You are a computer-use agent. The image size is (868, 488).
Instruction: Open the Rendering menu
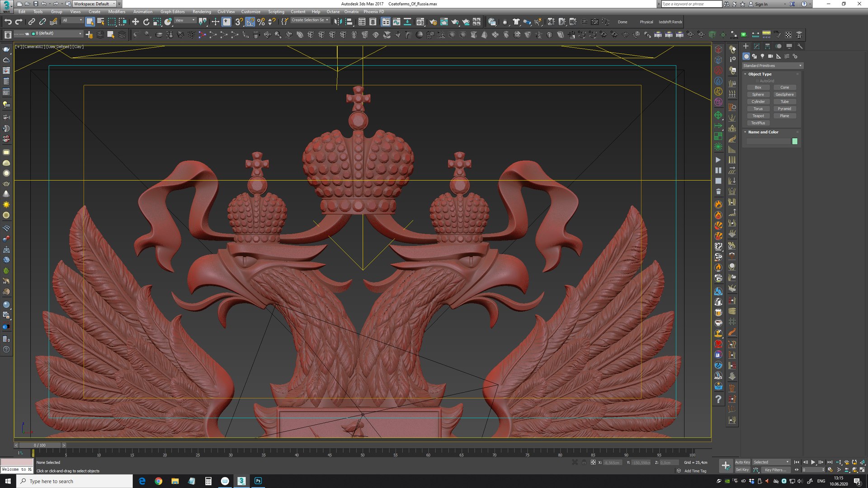(202, 12)
